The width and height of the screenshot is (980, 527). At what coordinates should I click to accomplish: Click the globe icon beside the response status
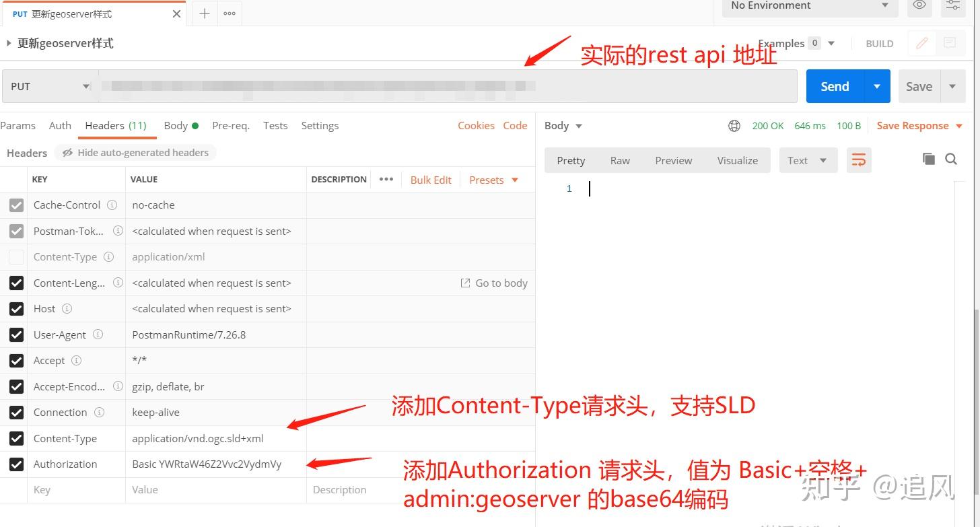734,125
